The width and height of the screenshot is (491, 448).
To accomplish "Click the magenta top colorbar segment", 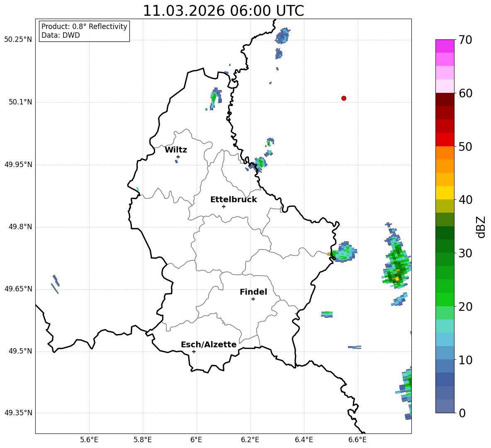I will pos(445,46).
